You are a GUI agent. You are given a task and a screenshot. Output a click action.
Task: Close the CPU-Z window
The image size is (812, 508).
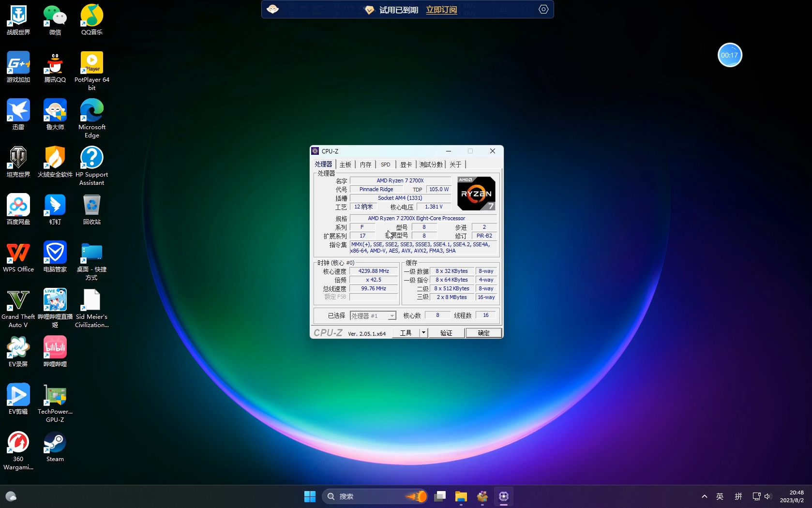coord(493,151)
